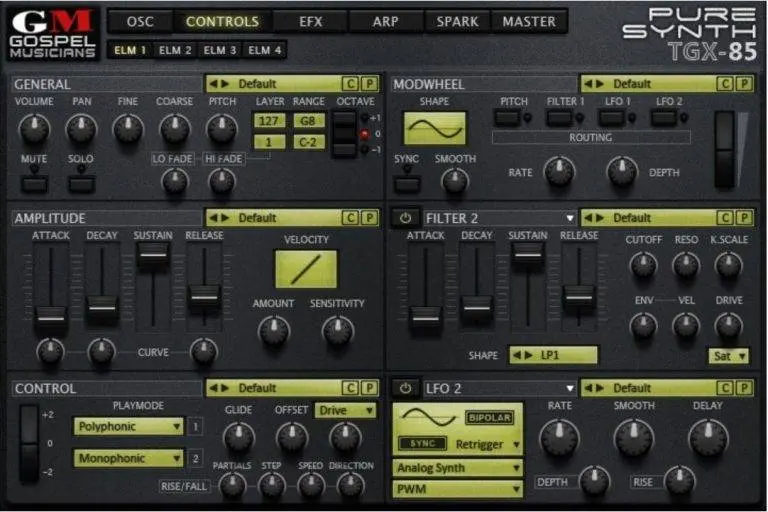Viewport: 768px width, 512px height.
Task: Open the Polyphonic playmode dropdown
Action: 129,426
